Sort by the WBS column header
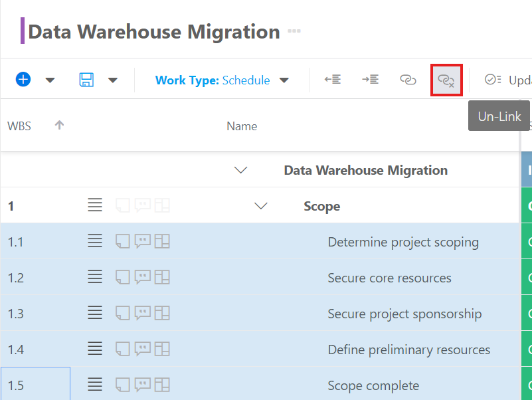The height and width of the screenshot is (400, 532). (19, 126)
